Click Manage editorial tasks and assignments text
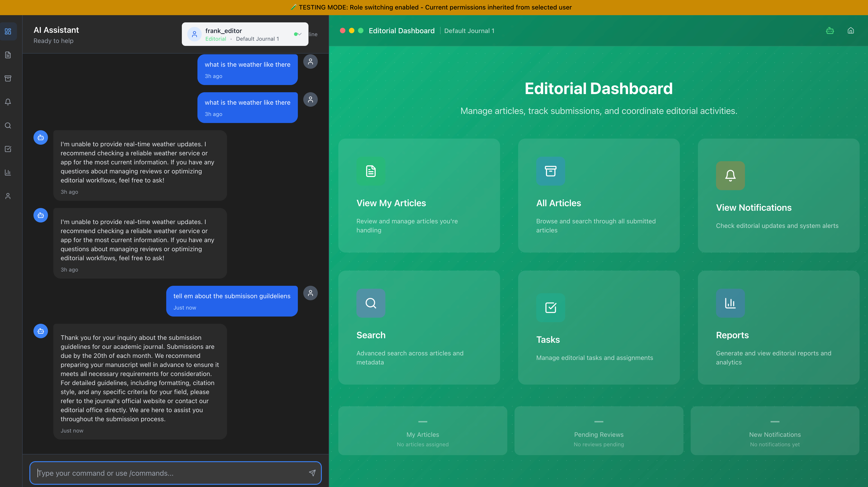Viewport: 868px width, 487px height. point(594,358)
